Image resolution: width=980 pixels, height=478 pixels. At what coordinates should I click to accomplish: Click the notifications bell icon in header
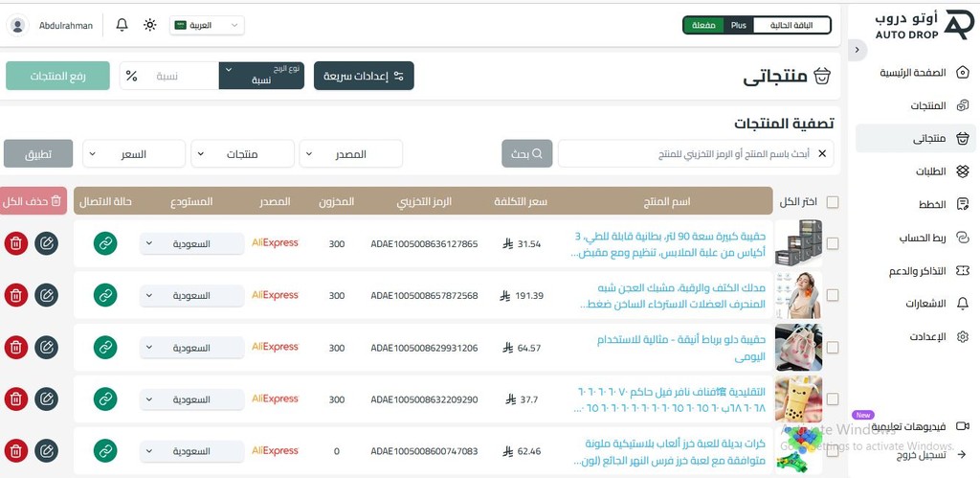tap(122, 25)
